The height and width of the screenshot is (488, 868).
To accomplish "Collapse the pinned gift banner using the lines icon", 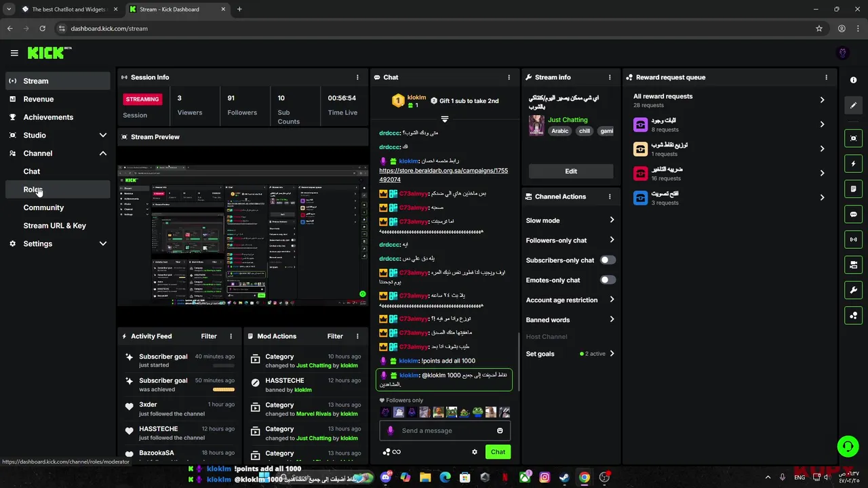I will coord(445,119).
